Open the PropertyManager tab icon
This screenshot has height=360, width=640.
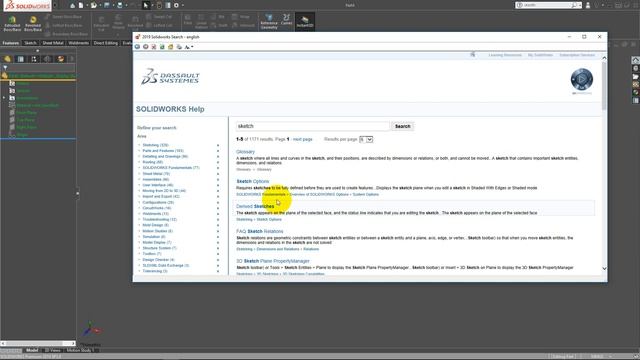(20, 59)
